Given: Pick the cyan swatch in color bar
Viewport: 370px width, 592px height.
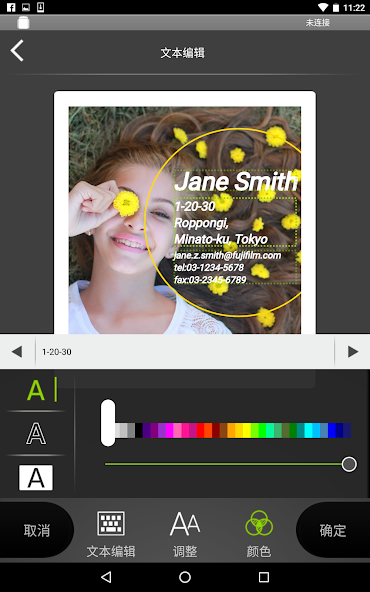Looking at the screenshot, I should (x=308, y=430).
